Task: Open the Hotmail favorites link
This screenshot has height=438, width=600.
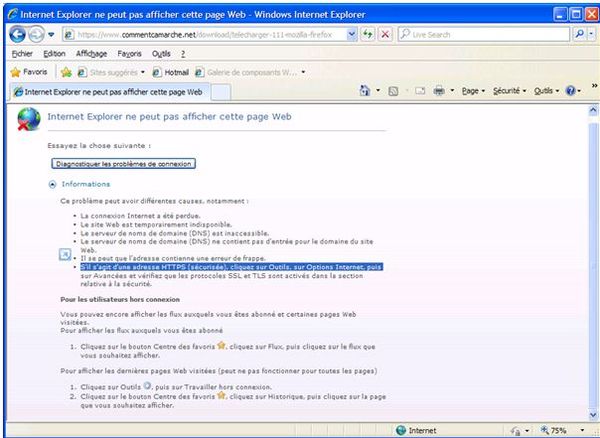Action: 171,72
